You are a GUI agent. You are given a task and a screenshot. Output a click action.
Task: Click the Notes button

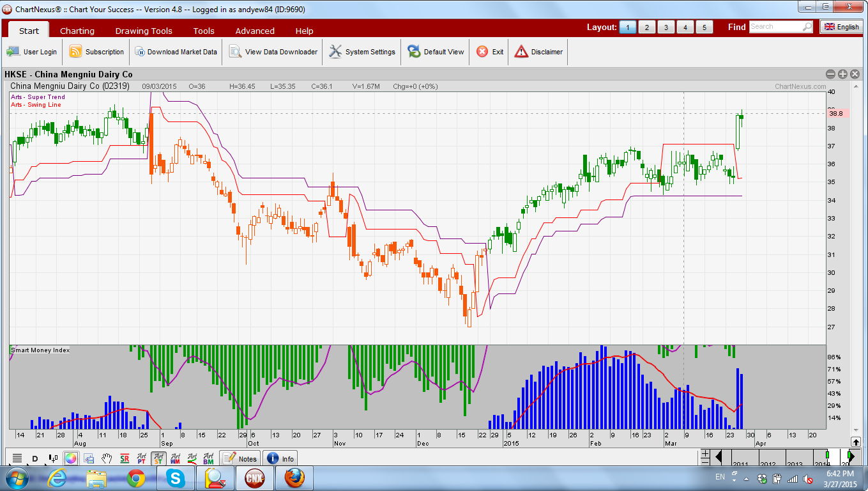(x=240, y=458)
